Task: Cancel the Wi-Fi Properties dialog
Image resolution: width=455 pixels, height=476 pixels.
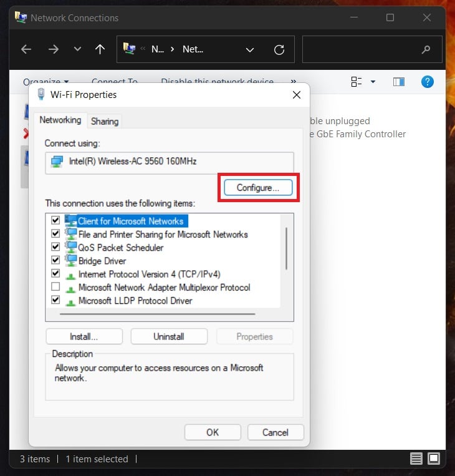Action: tap(275, 432)
